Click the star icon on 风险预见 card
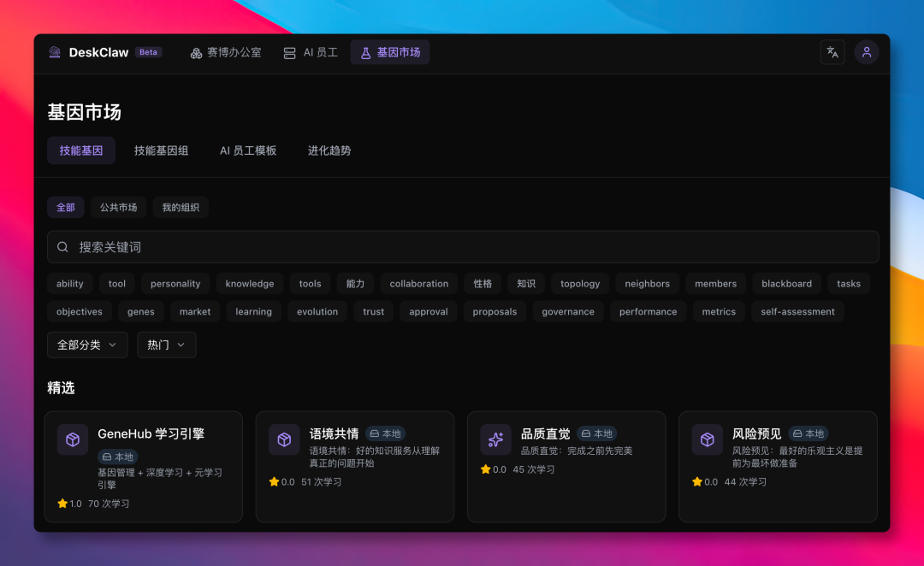Screen dimensions: 924x566 pyautogui.click(x=697, y=481)
